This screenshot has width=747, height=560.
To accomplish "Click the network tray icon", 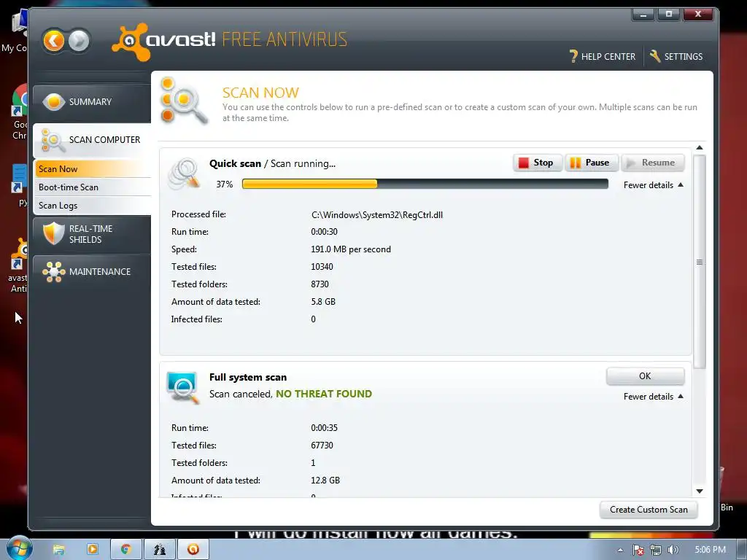I will click(656, 550).
